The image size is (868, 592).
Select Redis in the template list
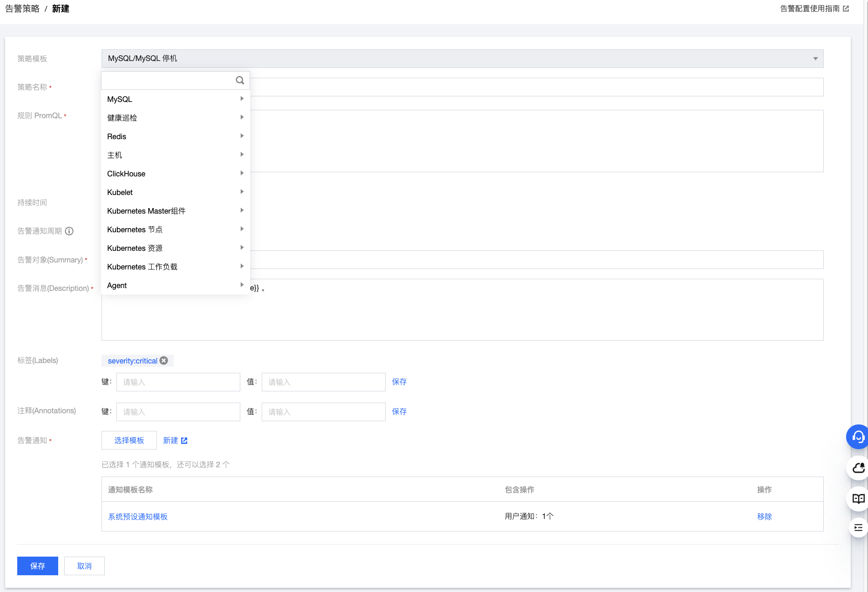[x=176, y=136]
